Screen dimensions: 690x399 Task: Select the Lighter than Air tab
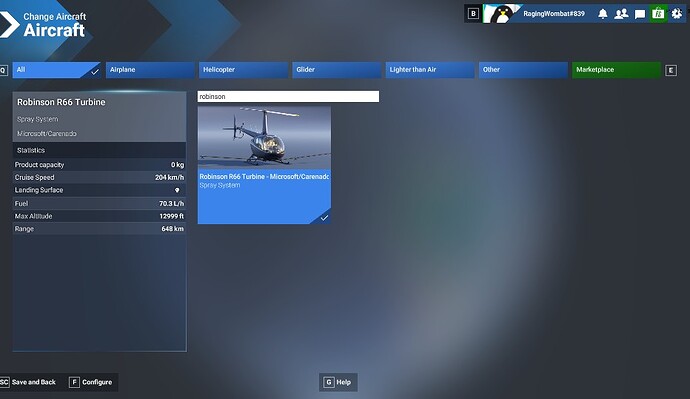430,70
